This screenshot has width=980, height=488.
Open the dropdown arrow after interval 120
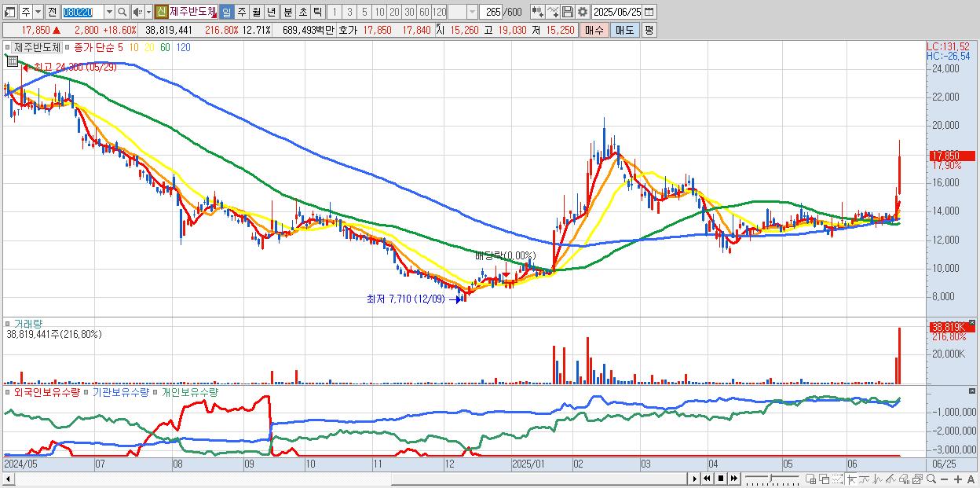pos(472,12)
